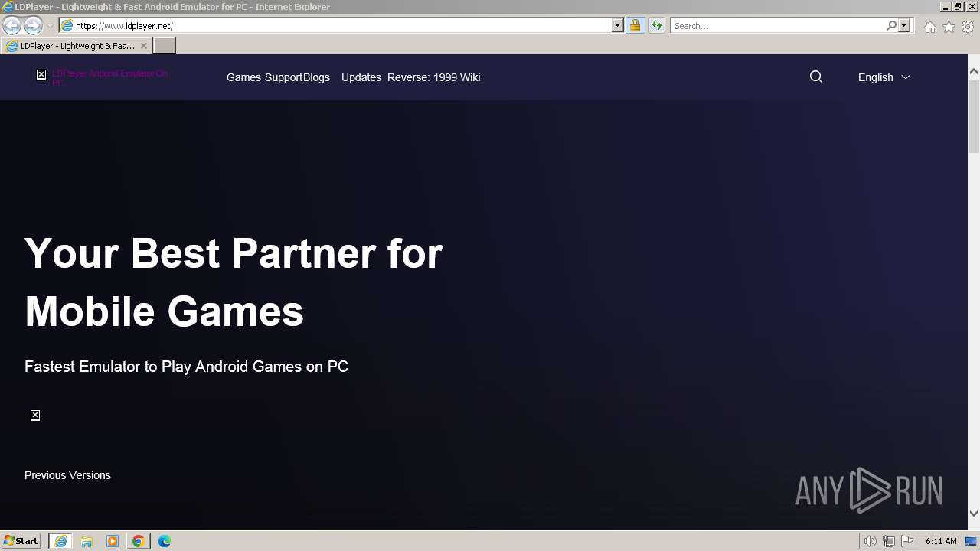Open the Updates menu item
Image resolution: width=980 pixels, height=551 pixels.
(x=361, y=77)
